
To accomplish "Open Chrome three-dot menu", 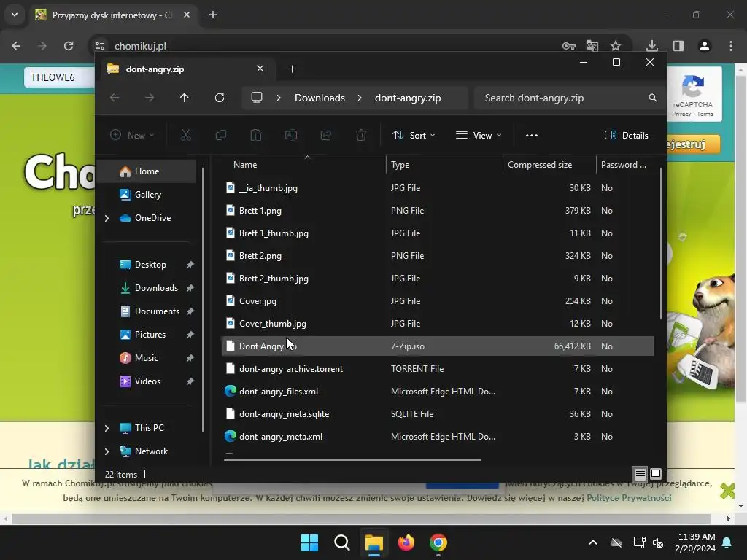I will [x=731, y=46].
